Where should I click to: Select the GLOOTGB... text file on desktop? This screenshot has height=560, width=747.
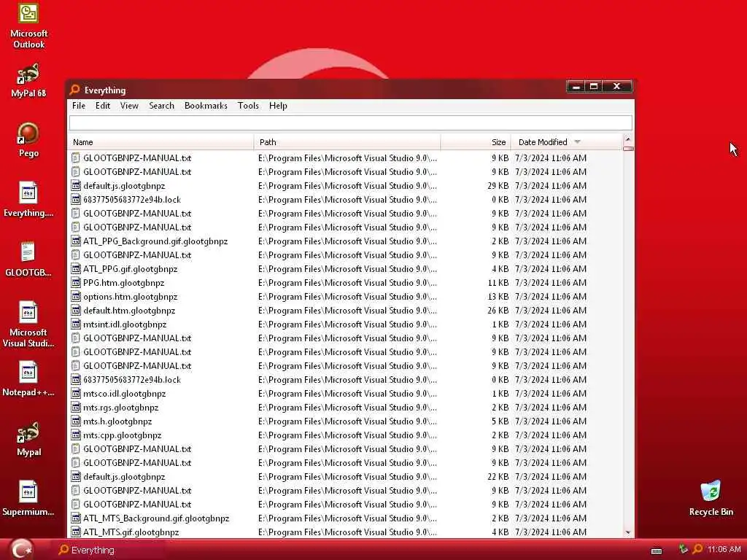pos(28,260)
